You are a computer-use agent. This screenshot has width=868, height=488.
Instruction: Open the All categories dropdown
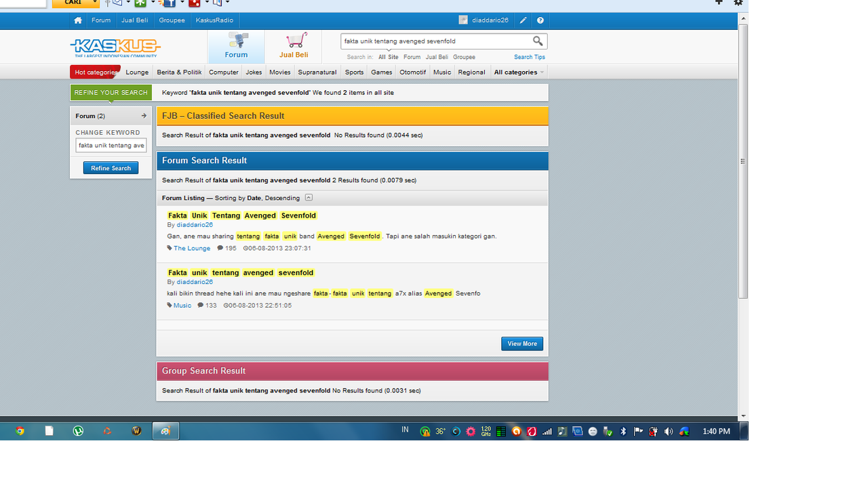point(519,72)
